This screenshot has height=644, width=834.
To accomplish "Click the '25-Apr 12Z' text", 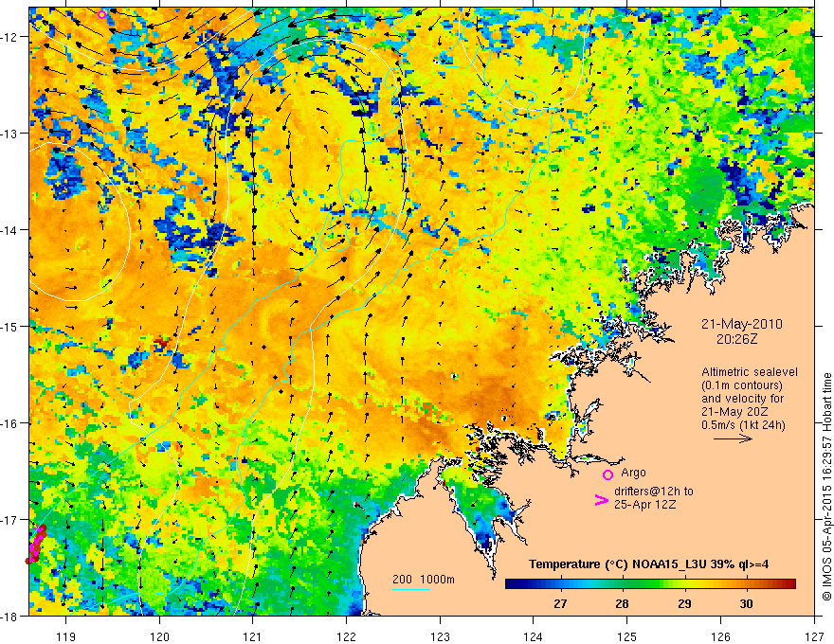I will point(644,505).
